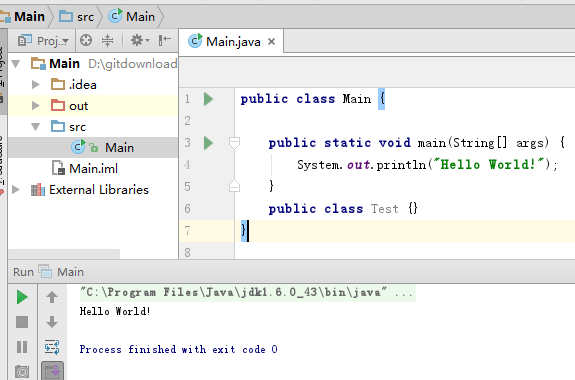The height and width of the screenshot is (380, 575).
Task: Open project panel gear settings menu
Action: click(140, 40)
